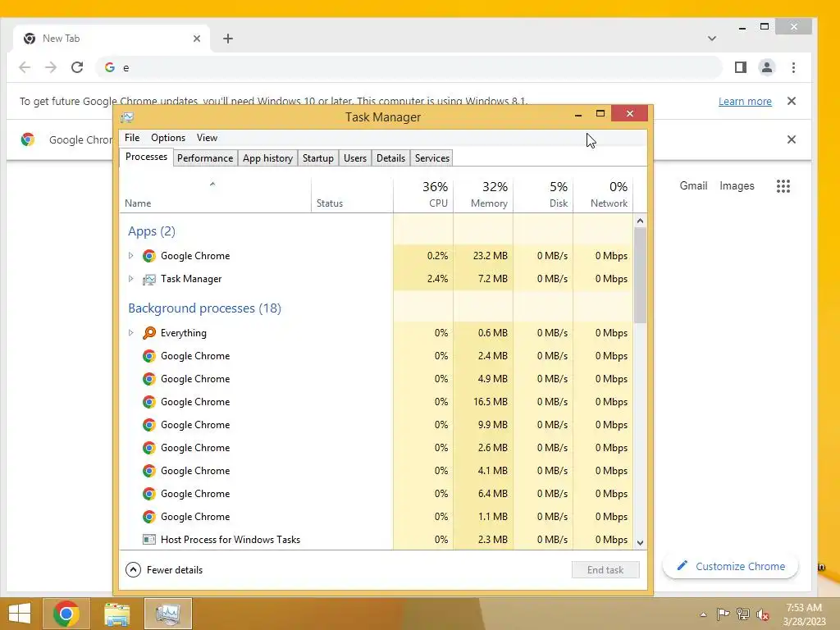Sort processes by Memory column
This screenshot has width=840, height=630.
pyautogui.click(x=483, y=194)
